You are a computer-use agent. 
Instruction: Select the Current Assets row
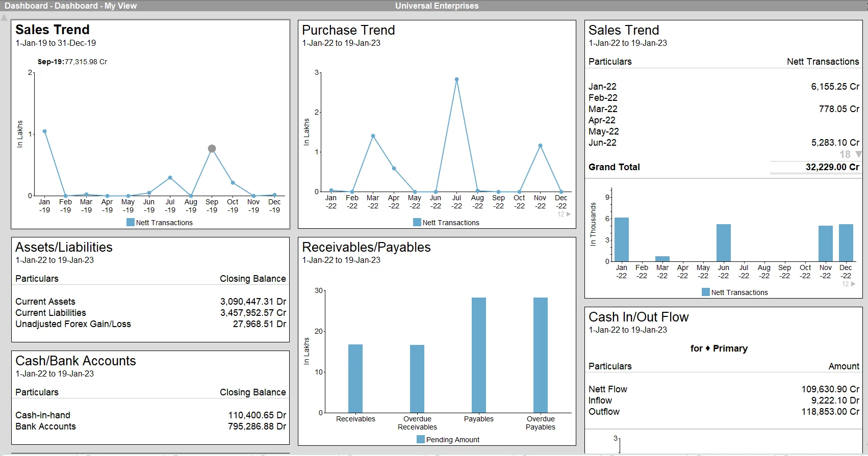pos(150,302)
